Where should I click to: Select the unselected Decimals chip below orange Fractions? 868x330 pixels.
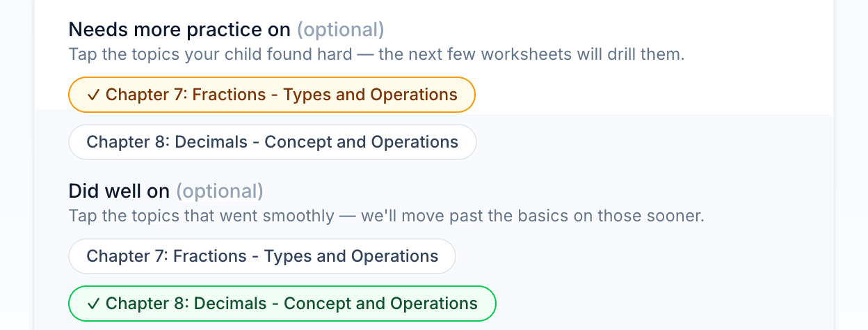click(x=272, y=142)
